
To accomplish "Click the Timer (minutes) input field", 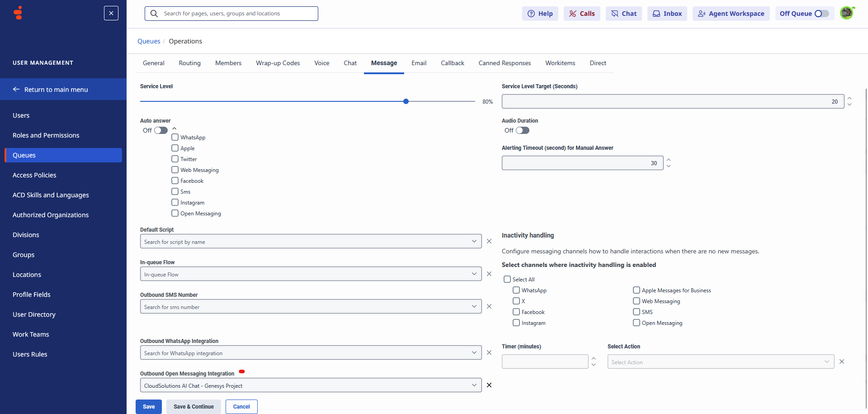I will 545,362.
